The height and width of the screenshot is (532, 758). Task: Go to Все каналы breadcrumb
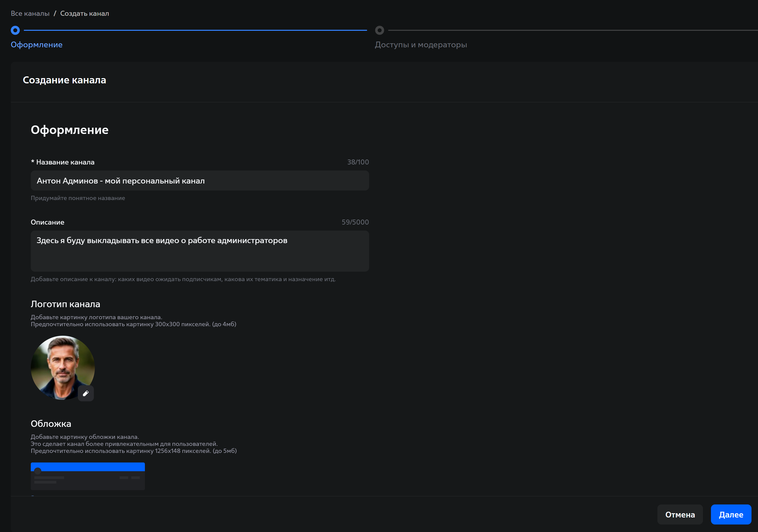pyautogui.click(x=30, y=14)
